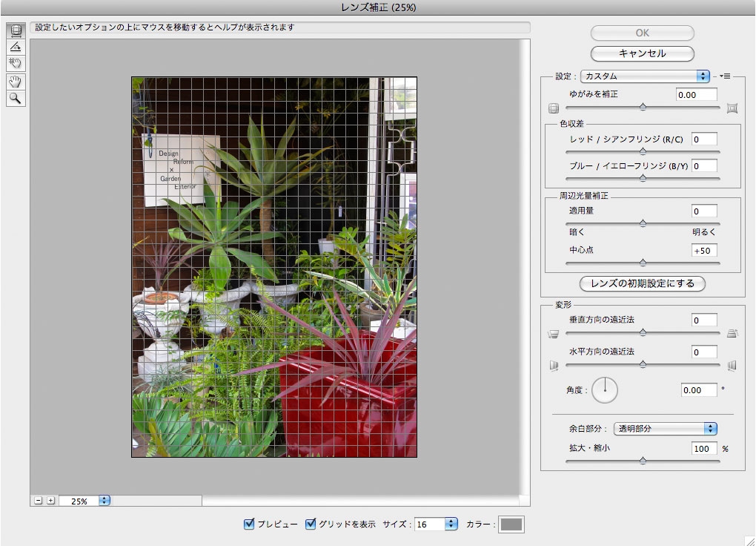Click the 垂直方向の遠近法 slider handle

pos(643,332)
